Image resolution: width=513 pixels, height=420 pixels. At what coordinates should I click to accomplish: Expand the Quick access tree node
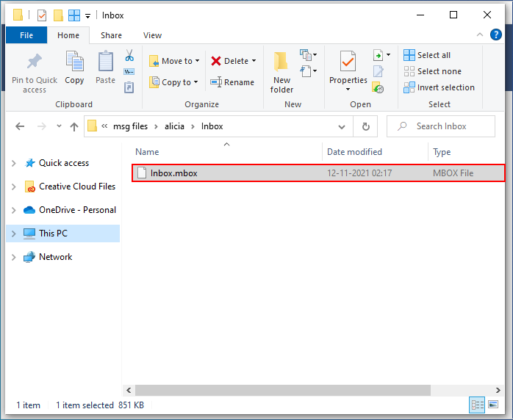[x=13, y=163]
